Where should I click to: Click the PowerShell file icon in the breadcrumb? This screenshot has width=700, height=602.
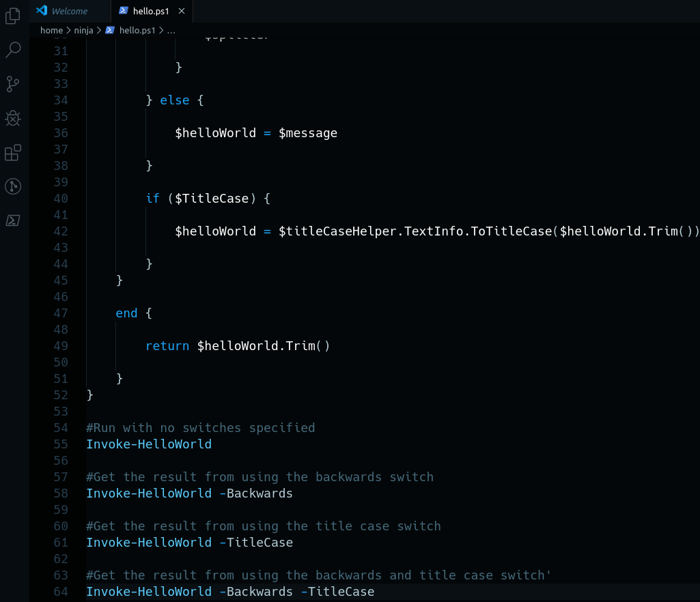(x=110, y=31)
